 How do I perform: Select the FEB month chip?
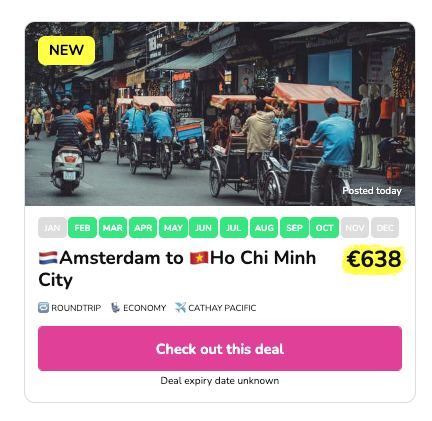pos(82,228)
